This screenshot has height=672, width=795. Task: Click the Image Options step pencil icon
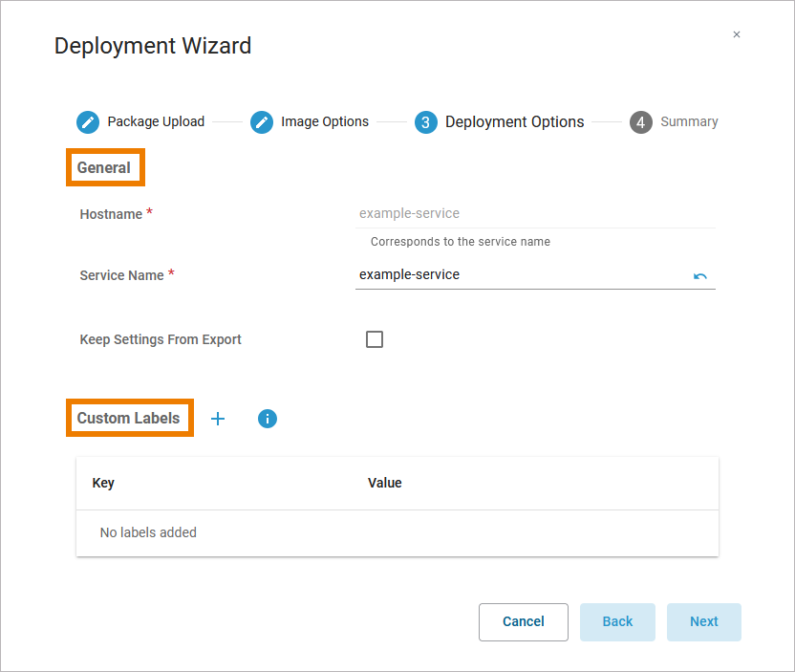(262, 122)
